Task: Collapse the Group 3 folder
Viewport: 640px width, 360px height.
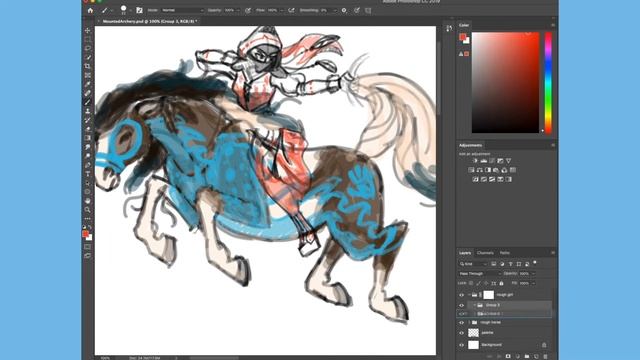Action: coord(474,305)
